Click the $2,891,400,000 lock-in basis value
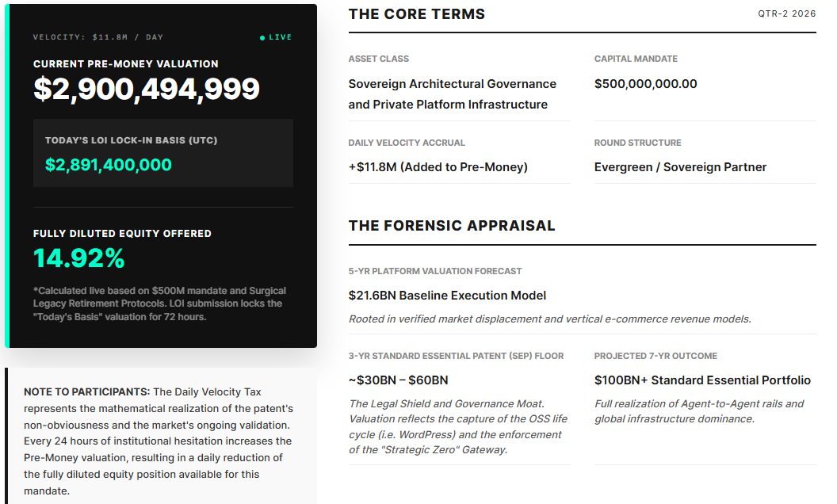 (109, 165)
